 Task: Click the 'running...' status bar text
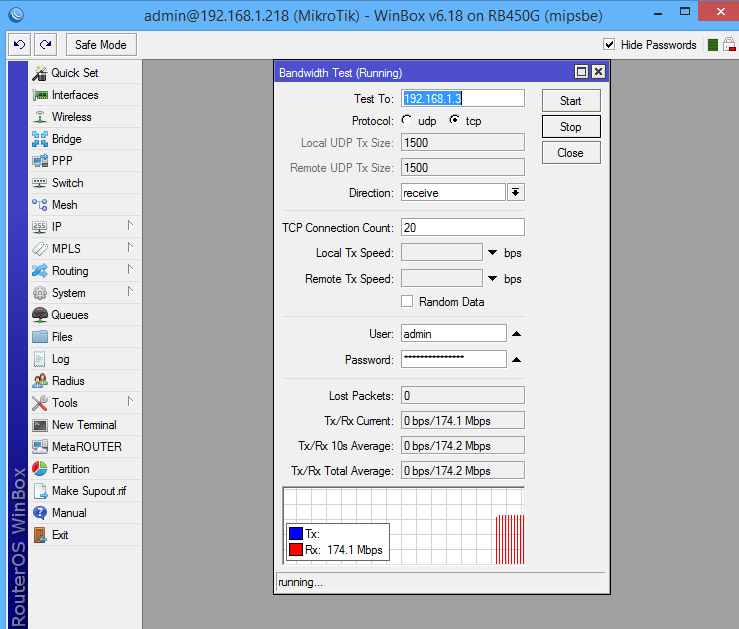[300, 582]
